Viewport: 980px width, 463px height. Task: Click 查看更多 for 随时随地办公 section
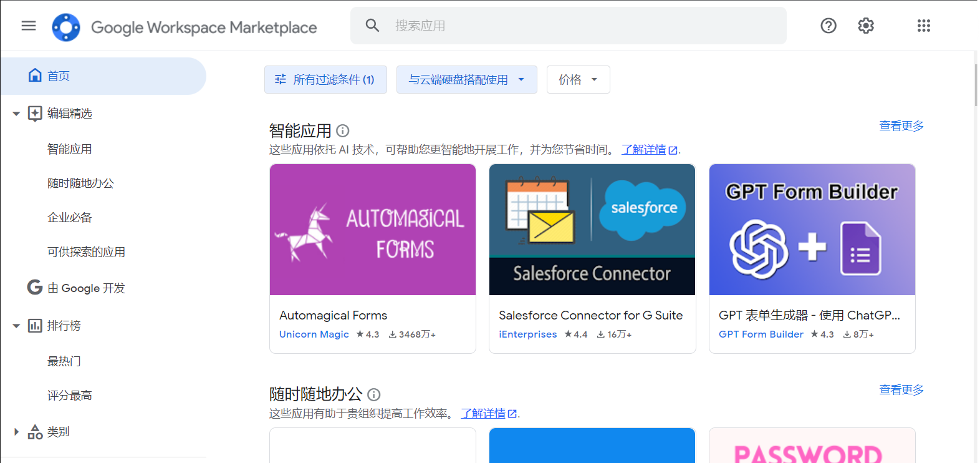coord(901,390)
